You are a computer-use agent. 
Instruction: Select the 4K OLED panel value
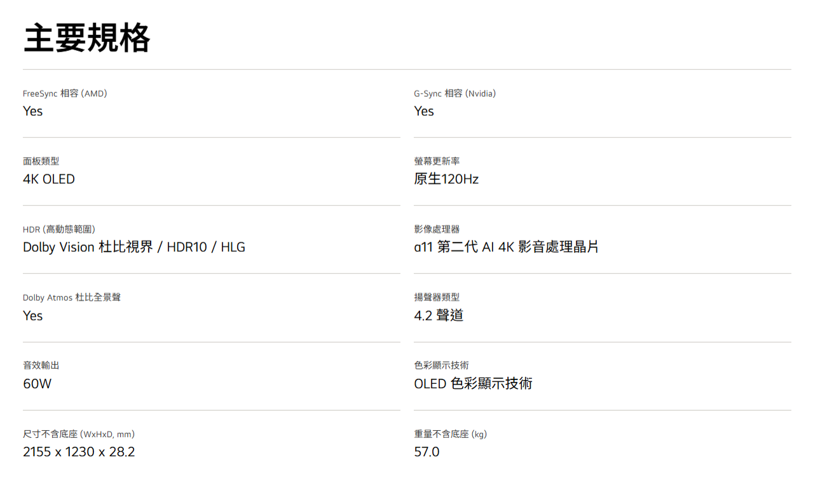click(49, 179)
